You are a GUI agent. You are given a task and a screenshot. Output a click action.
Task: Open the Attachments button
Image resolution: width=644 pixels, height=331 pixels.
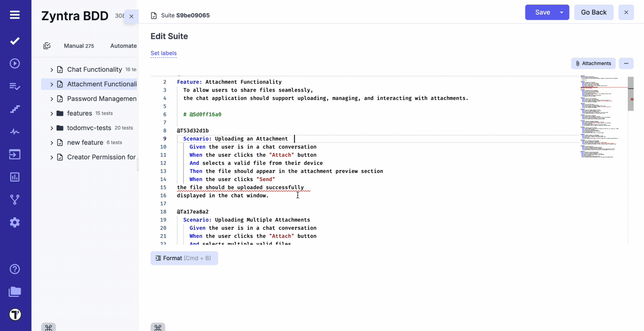593,63
